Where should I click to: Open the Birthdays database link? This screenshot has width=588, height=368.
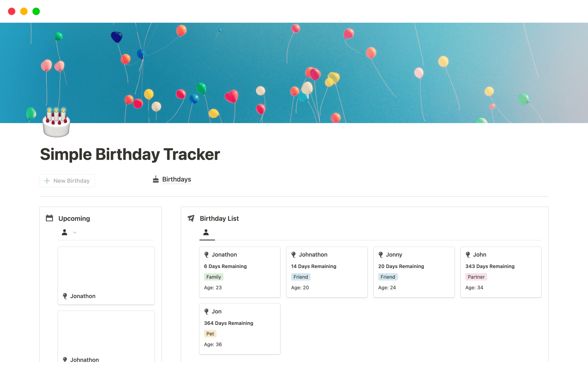(x=176, y=179)
